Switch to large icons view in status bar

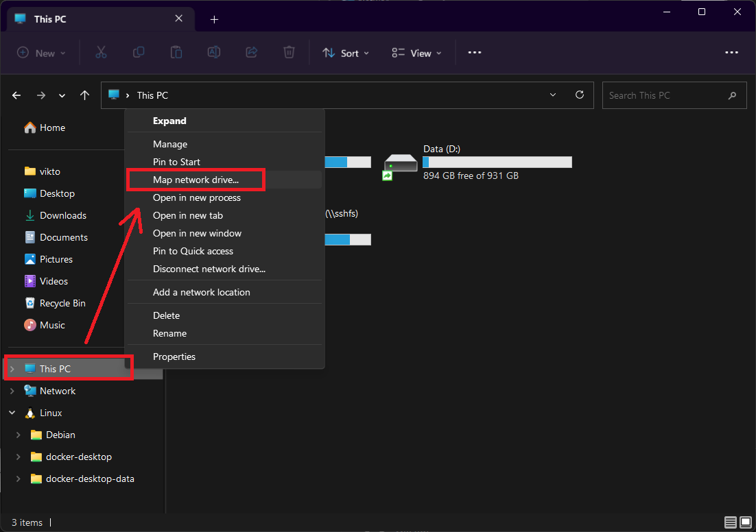[x=746, y=522]
